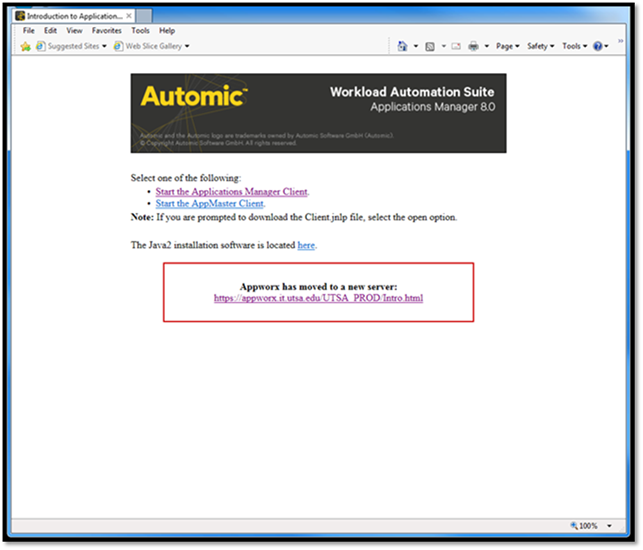
Task: Open the Favorites menu in menu bar
Action: point(107,31)
